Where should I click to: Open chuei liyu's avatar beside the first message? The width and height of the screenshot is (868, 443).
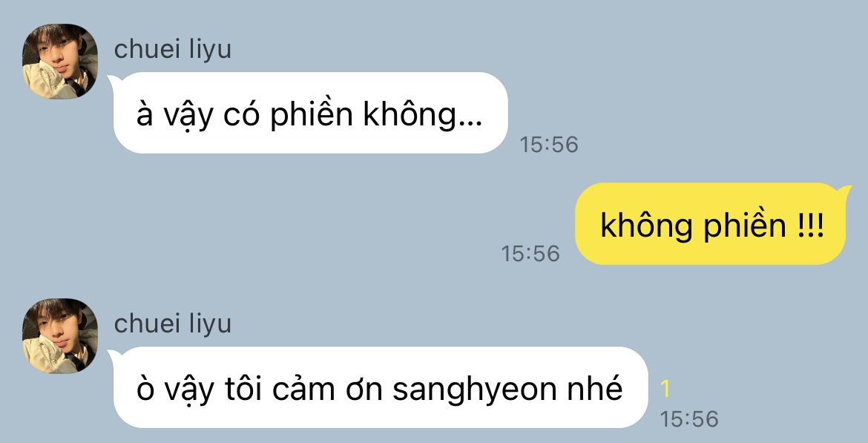(x=60, y=61)
